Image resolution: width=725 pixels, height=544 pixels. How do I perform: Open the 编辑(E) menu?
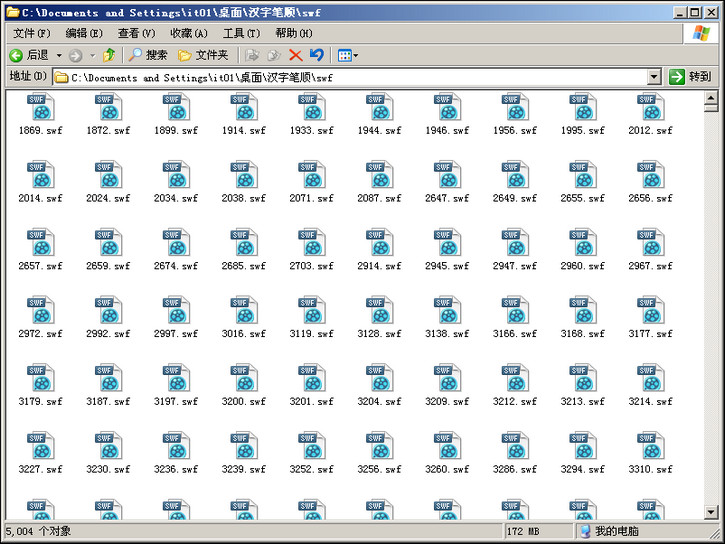point(84,33)
